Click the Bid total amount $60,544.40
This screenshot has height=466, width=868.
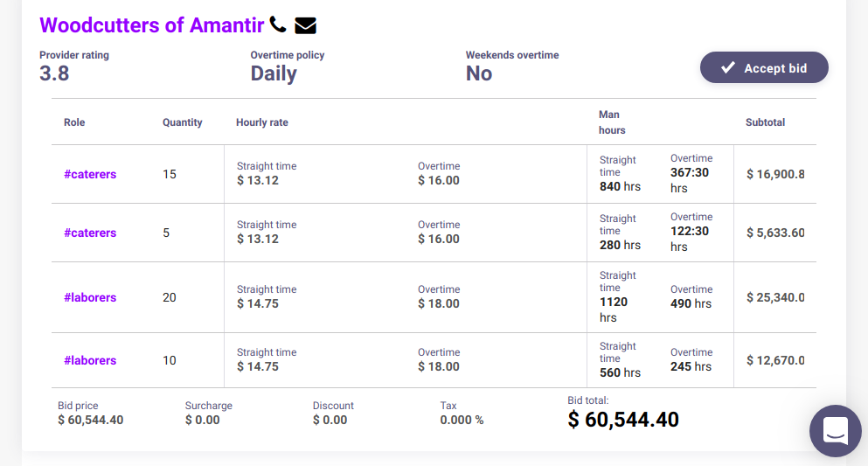tap(622, 420)
